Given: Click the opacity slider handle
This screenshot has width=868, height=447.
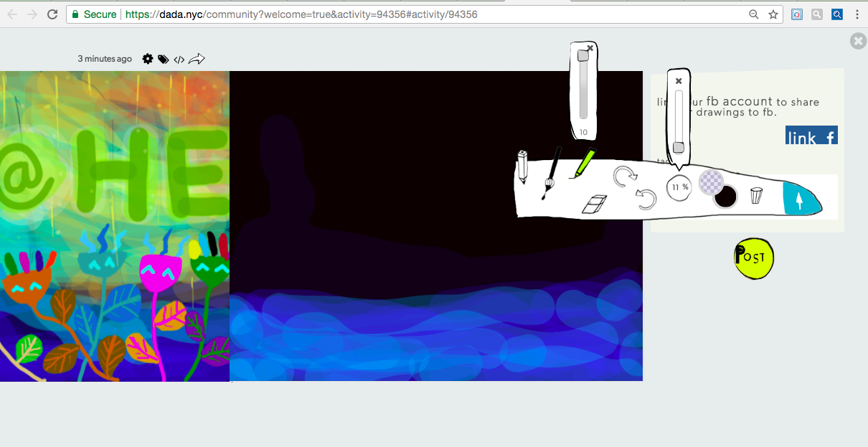Looking at the screenshot, I should click(679, 147).
